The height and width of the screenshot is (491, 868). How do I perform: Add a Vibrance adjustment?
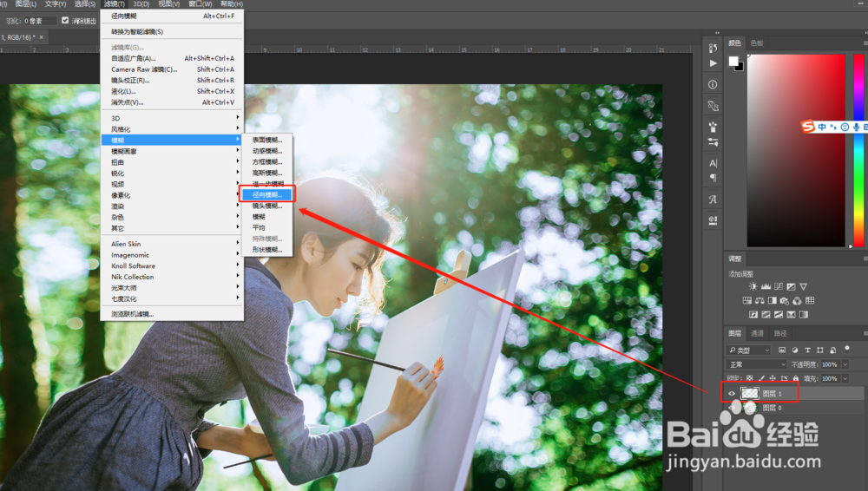[x=803, y=287]
